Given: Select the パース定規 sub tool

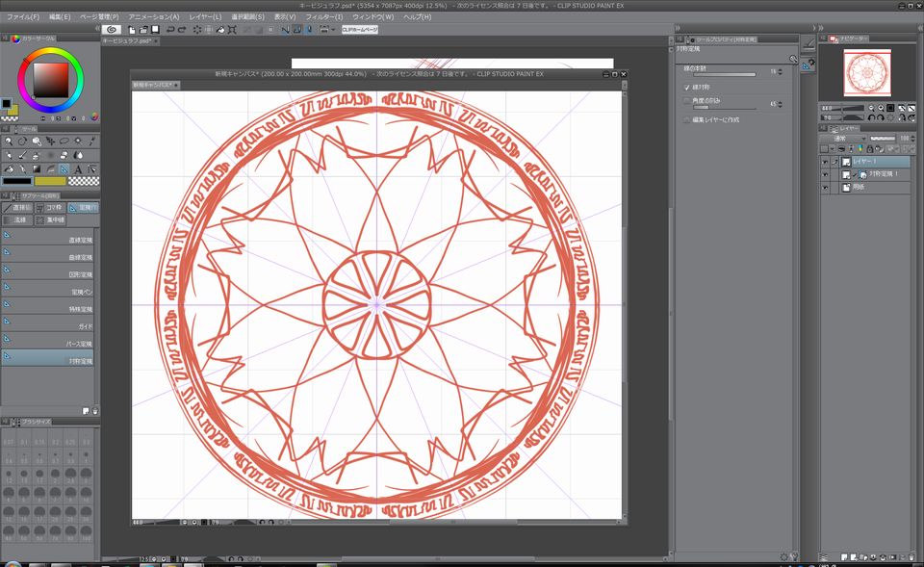Looking at the screenshot, I should [x=48, y=340].
